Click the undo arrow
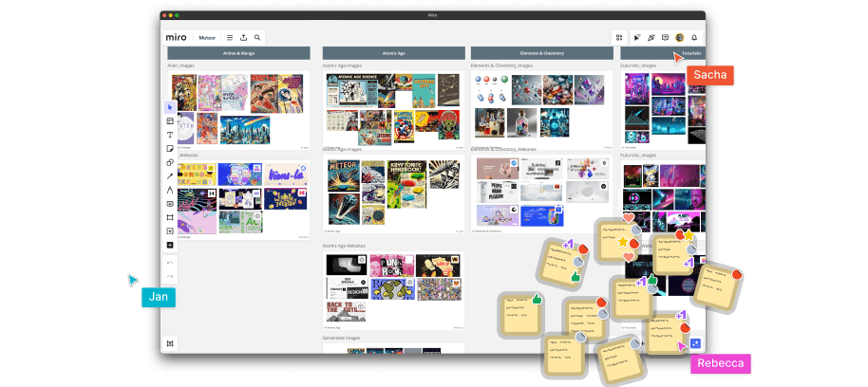Image resolution: width=868 pixels, height=387 pixels. coord(170,263)
